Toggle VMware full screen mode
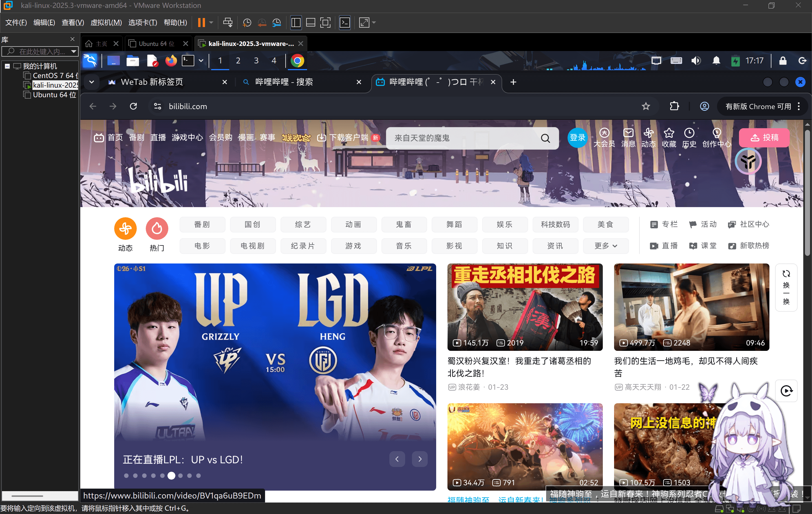This screenshot has height=514, width=812. tap(325, 23)
